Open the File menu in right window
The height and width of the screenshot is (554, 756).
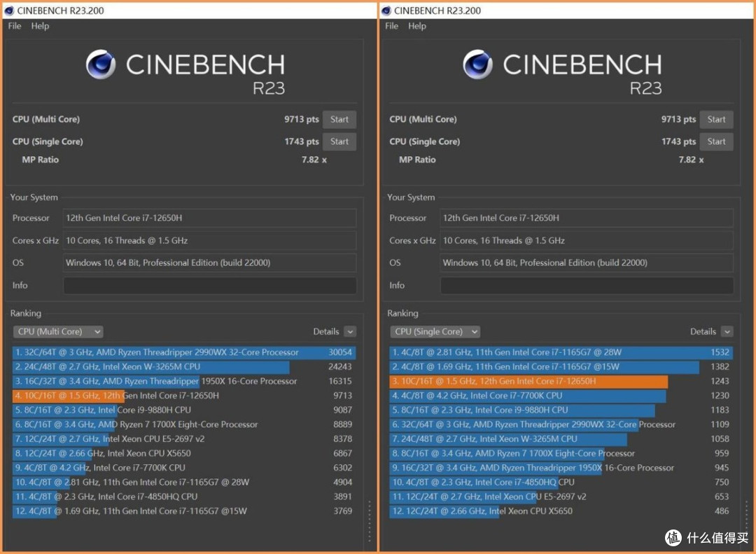tap(391, 26)
